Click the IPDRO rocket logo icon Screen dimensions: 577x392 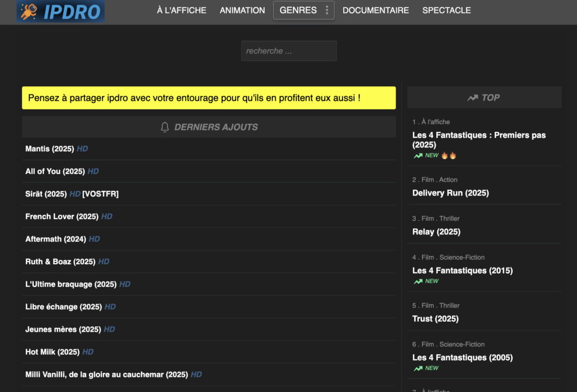(29, 10)
